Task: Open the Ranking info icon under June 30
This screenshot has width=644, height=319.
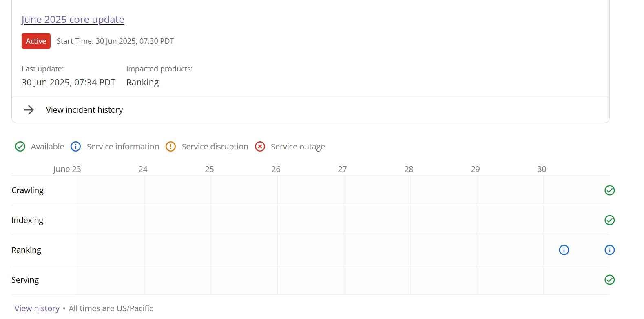Action: coord(564,250)
